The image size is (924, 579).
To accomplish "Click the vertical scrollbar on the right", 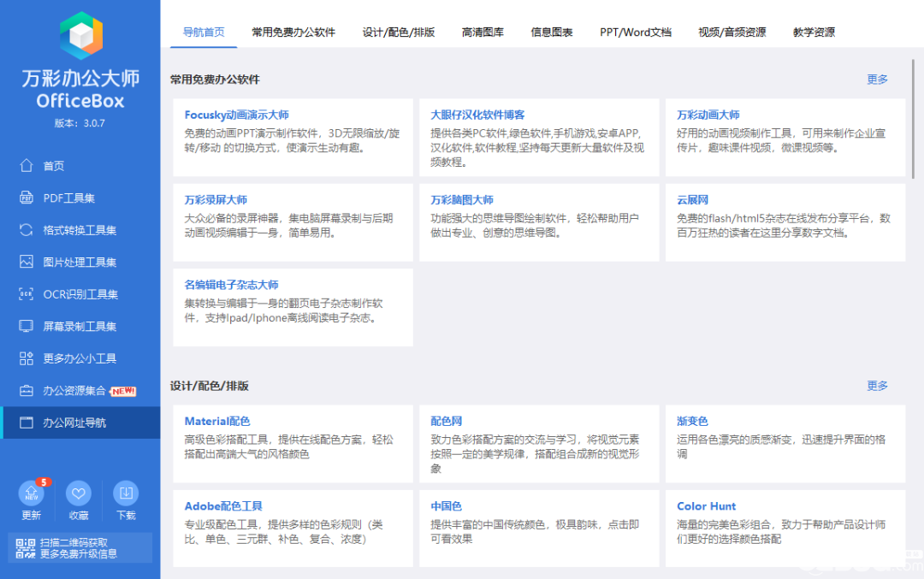I will (913, 120).
